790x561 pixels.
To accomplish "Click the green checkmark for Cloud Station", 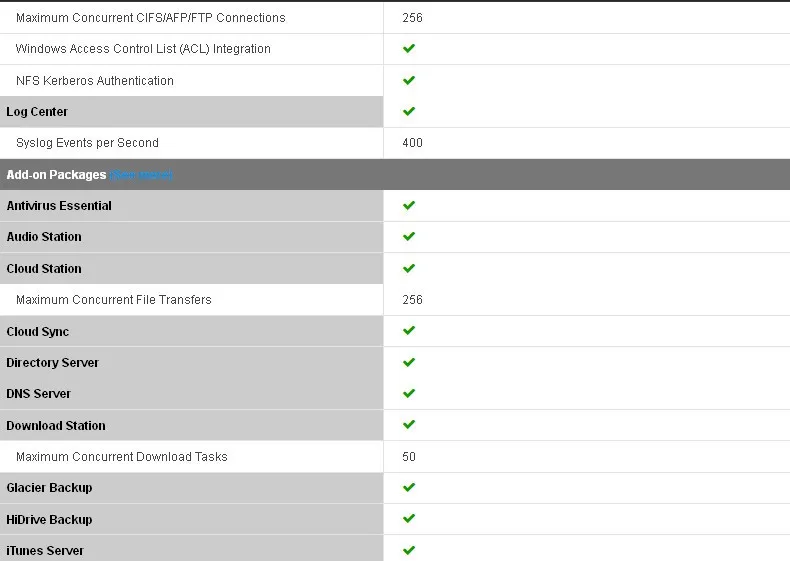I will 409,268.
